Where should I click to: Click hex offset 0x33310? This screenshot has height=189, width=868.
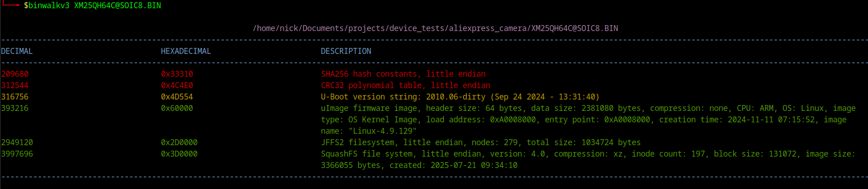(177, 74)
